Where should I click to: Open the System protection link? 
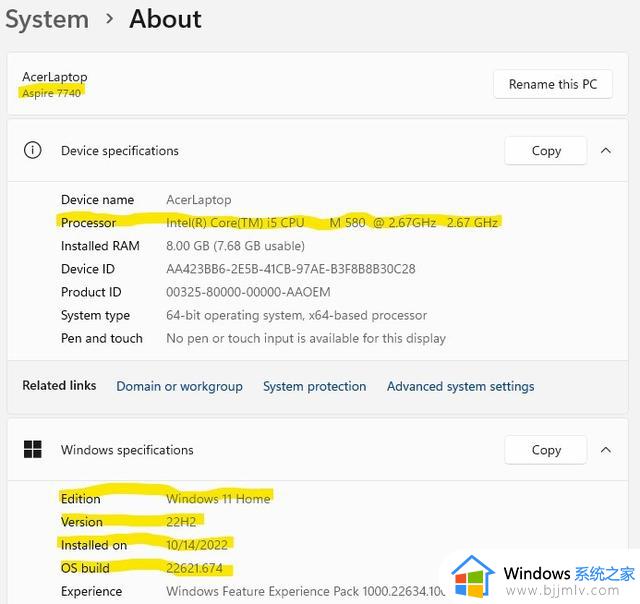pyautogui.click(x=314, y=386)
